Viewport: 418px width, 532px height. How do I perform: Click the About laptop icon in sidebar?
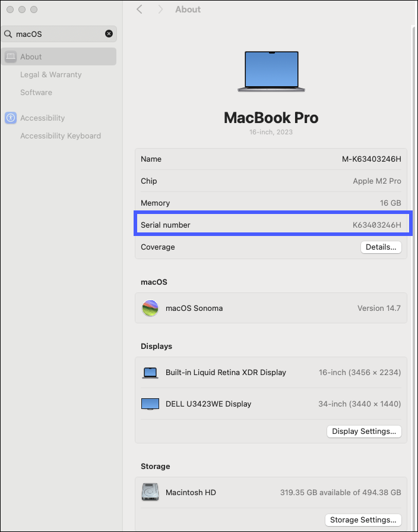tap(11, 56)
